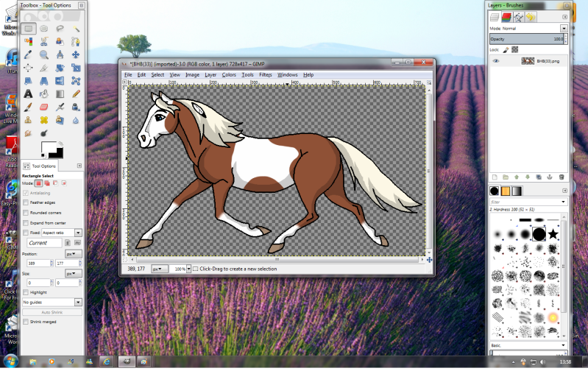Open the Colors menu
This screenshot has width=588, height=371.
(x=229, y=74)
